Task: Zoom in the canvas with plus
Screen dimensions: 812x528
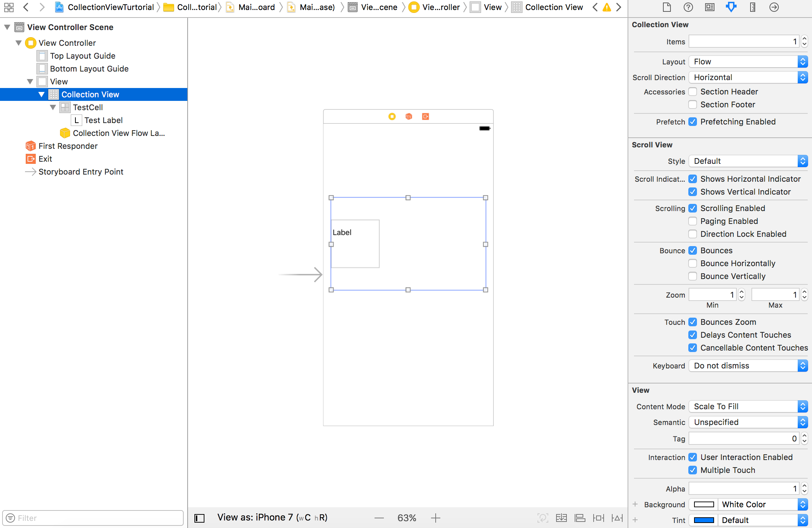Action: pos(435,518)
